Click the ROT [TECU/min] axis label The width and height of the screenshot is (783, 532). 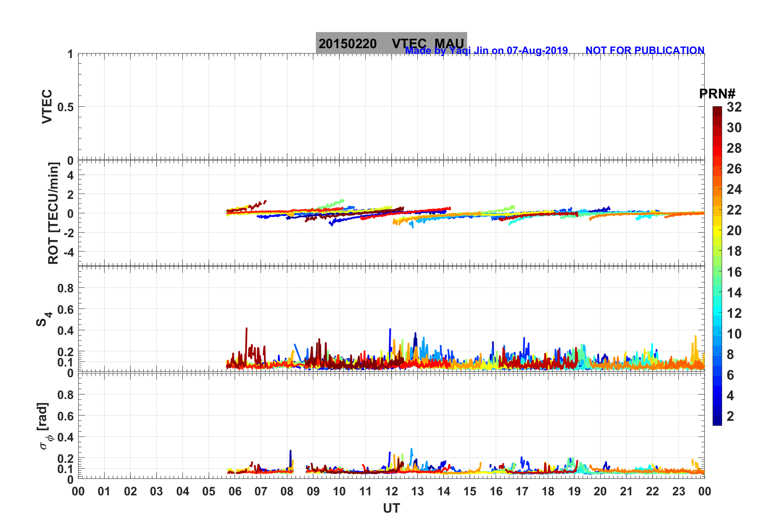(x=53, y=213)
